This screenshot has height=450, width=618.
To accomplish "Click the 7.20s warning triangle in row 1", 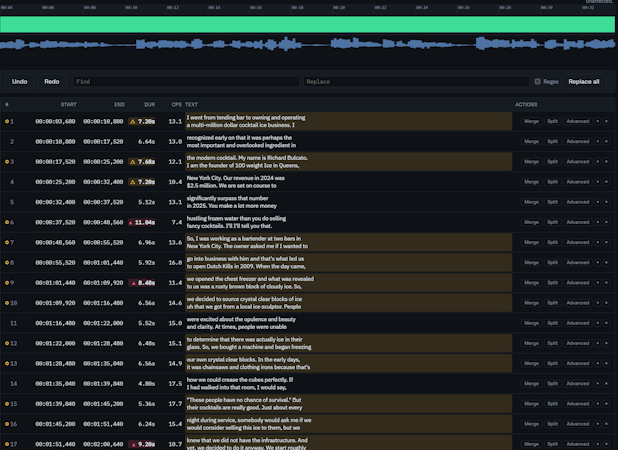I will click(133, 121).
